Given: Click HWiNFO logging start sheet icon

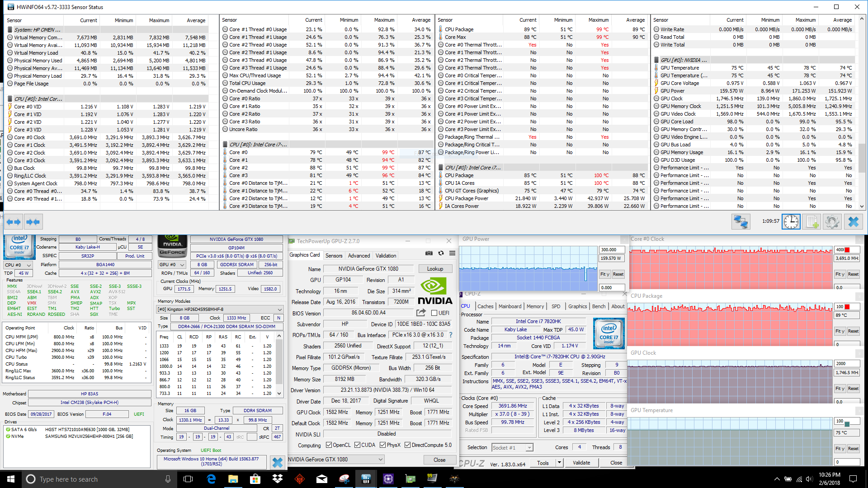Looking at the screenshot, I should (812, 221).
